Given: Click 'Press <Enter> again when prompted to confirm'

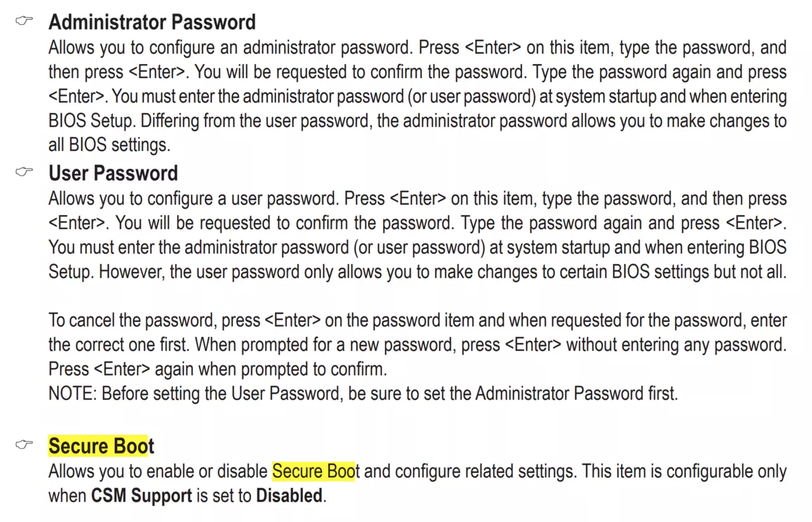Looking at the screenshot, I should [x=218, y=369].
